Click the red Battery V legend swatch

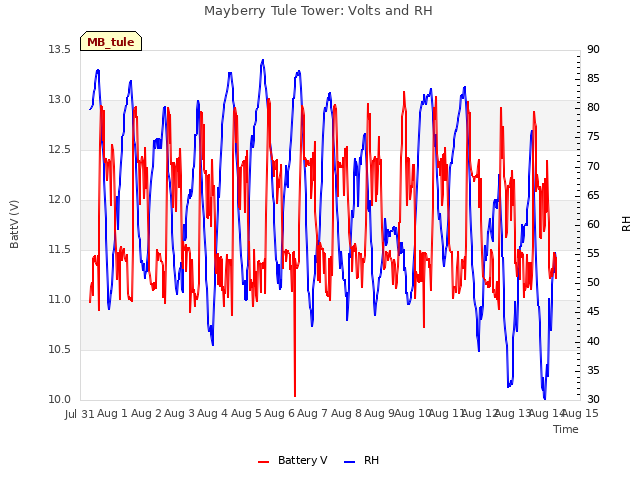(264, 462)
